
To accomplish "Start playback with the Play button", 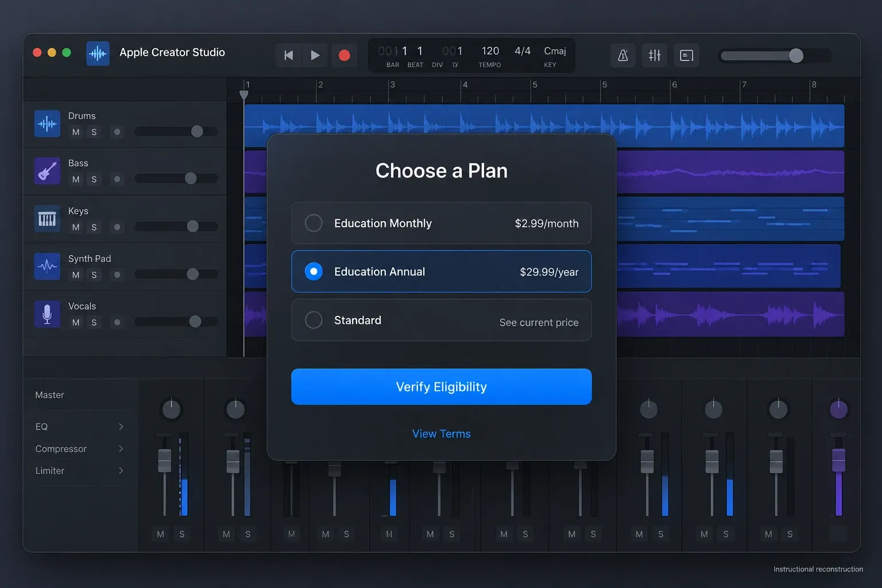I will click(315, 55).
